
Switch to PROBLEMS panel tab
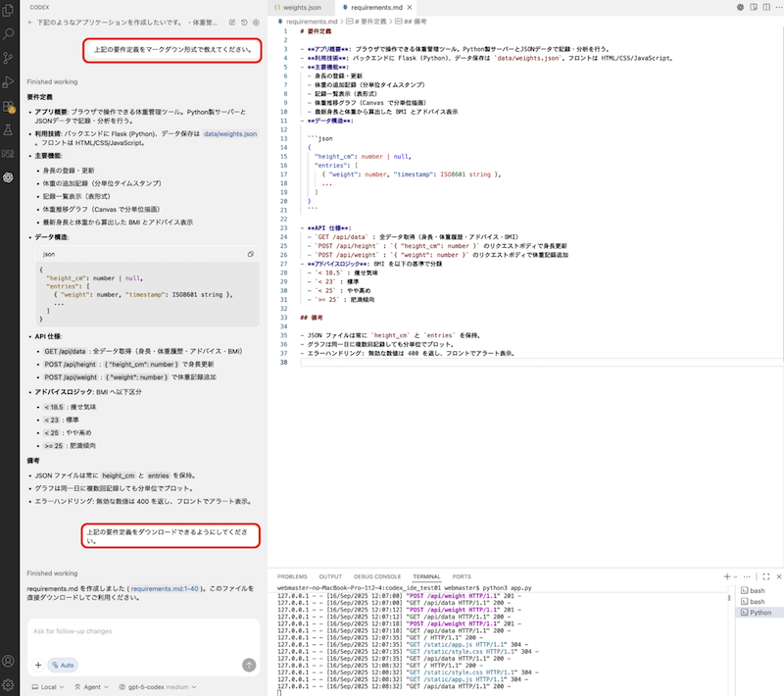pos(292,576)
